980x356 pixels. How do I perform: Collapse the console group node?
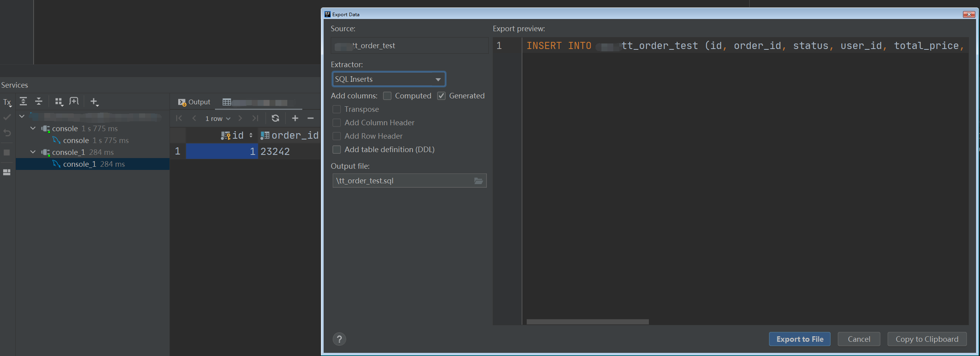pyautogui.click(x=33, y=128)
